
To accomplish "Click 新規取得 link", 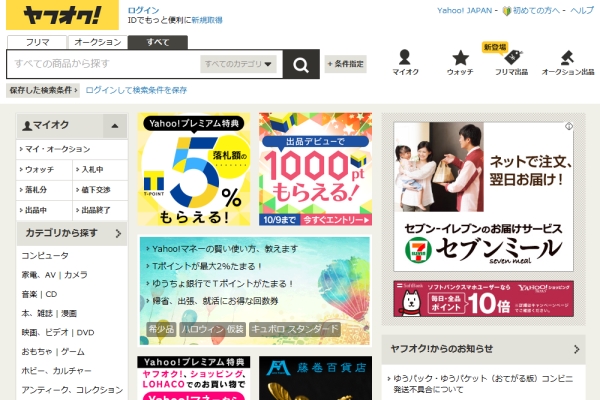I will [x=207, y=20].
